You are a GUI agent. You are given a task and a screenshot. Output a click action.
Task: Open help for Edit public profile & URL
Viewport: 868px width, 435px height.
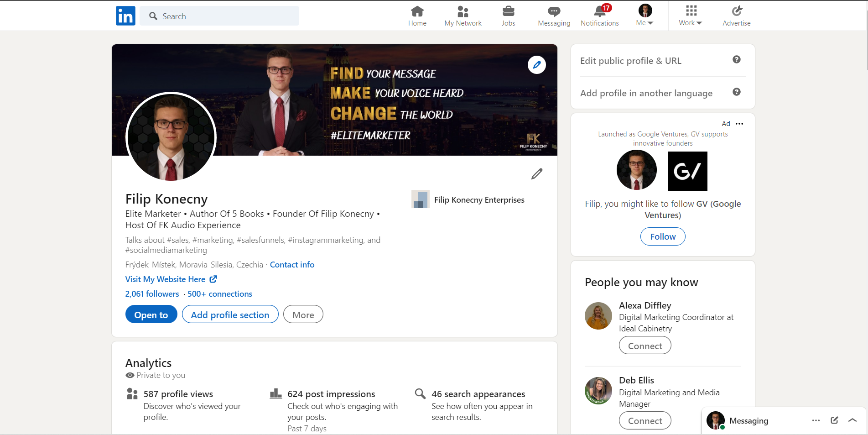[736, 60]
